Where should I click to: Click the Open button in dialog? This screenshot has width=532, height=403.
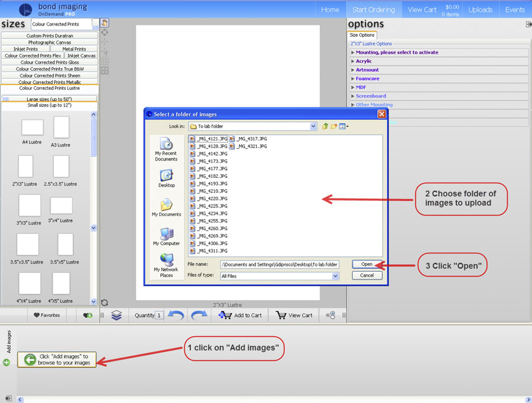366,265
